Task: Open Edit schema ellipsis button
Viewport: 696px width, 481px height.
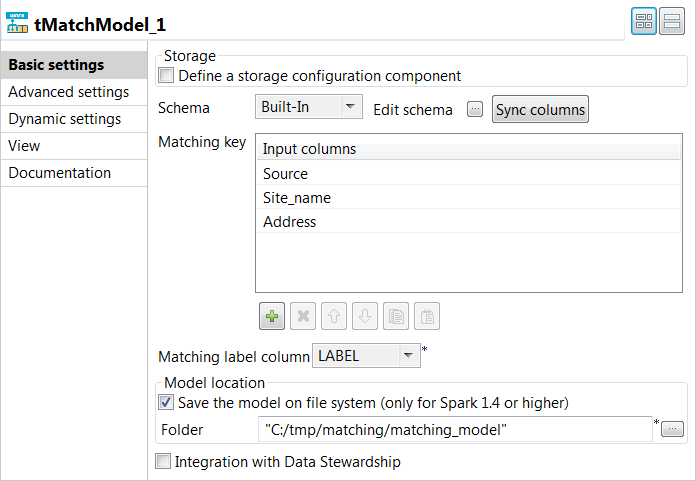Action: (475, 109)
